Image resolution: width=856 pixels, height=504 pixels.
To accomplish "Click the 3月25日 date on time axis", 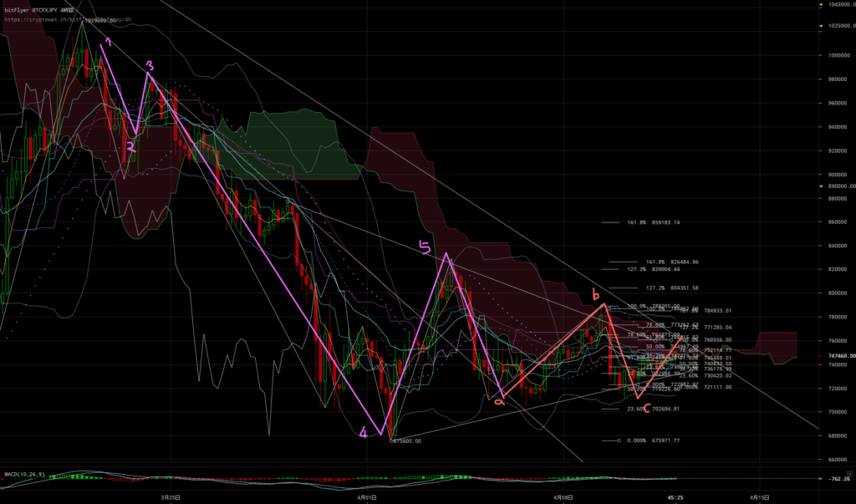I will pos(171,496).
